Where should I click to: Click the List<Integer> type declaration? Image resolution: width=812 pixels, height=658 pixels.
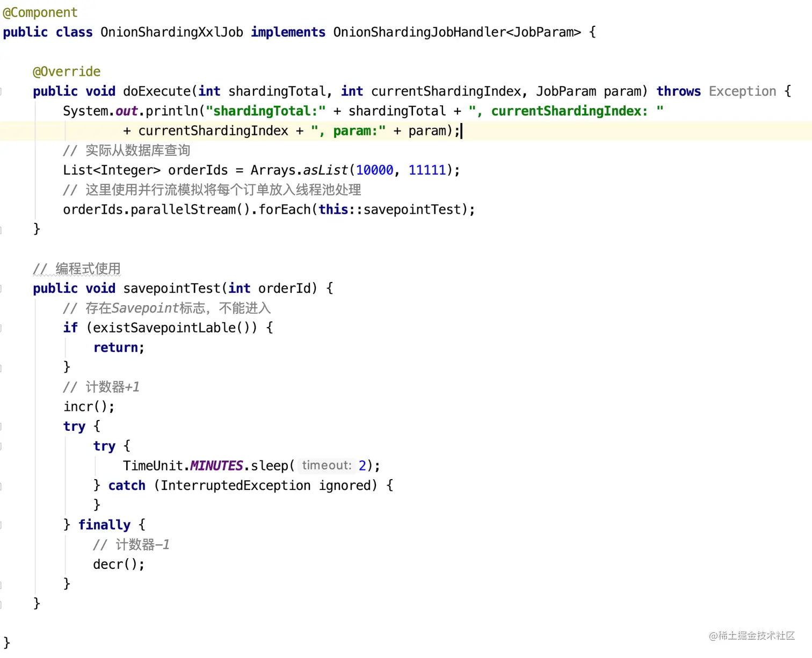coord(112,170)
